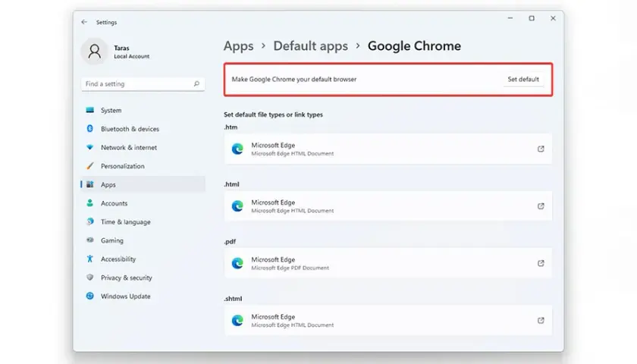Minimize the Settings window
Image resolution: width=637 pixels, height=364 pixels.
(x=510, y=18)
